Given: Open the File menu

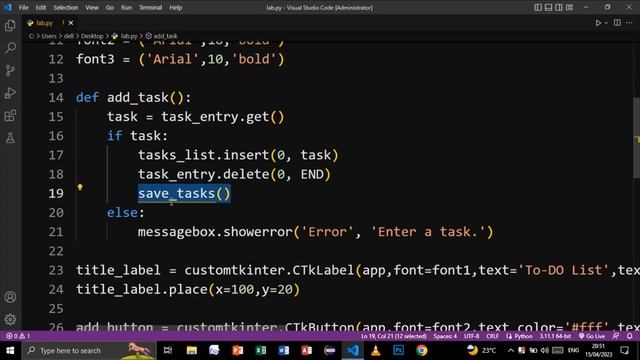Looking at the screenshot, I should click(x=24, y=7).
